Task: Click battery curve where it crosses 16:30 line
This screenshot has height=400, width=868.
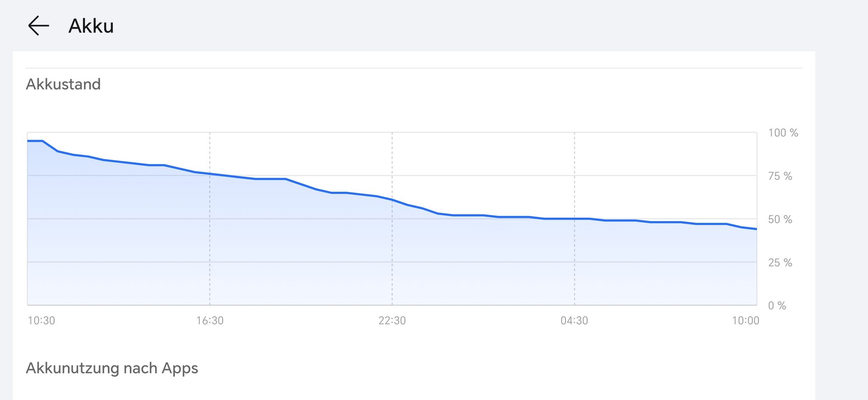Action: [x=210, y=174]
